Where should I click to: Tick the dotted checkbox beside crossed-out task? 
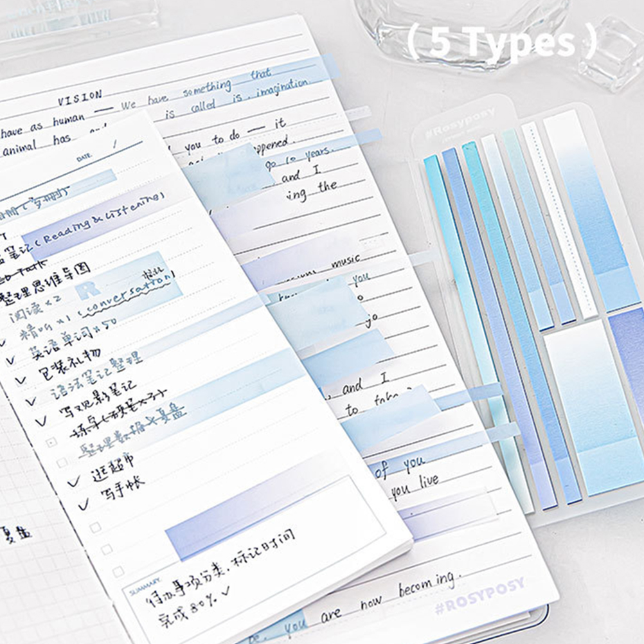click(51, 442)
